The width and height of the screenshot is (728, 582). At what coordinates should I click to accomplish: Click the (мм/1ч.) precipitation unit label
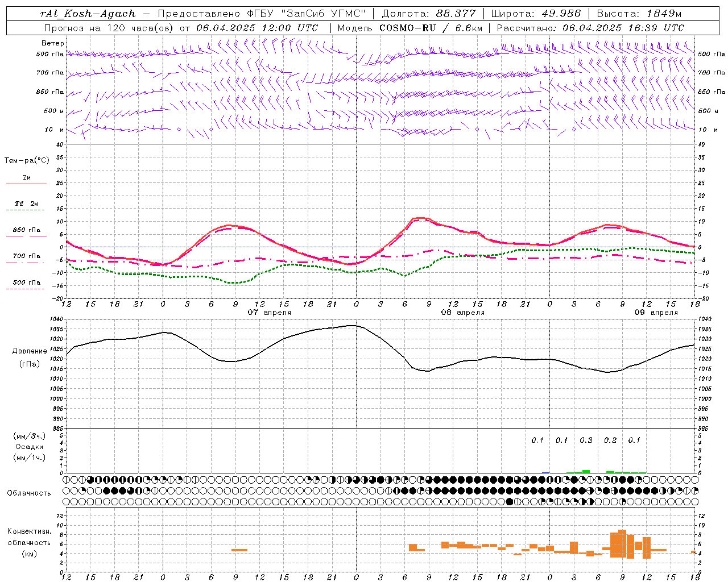click(30, 458)
